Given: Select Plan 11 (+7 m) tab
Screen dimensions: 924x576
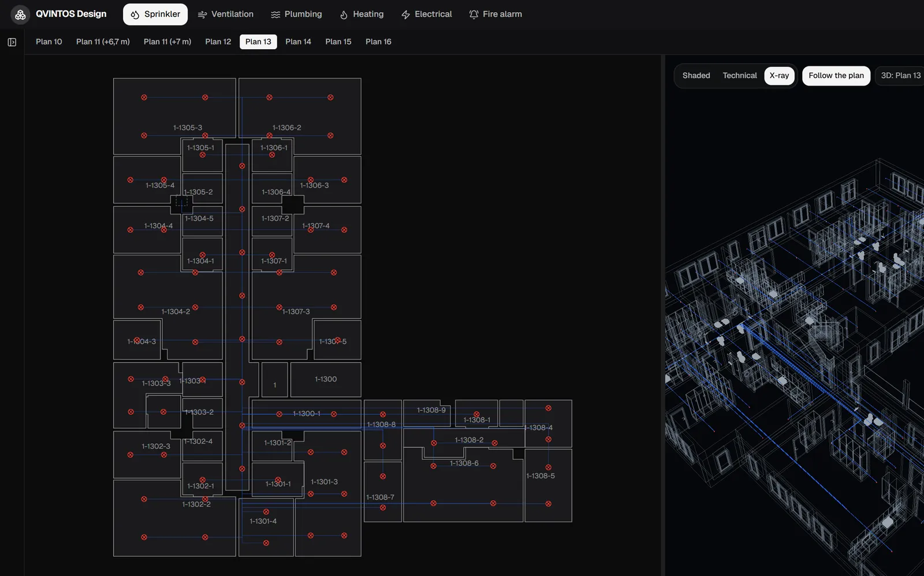Looking at the screenshot, I should click(167, 42).
